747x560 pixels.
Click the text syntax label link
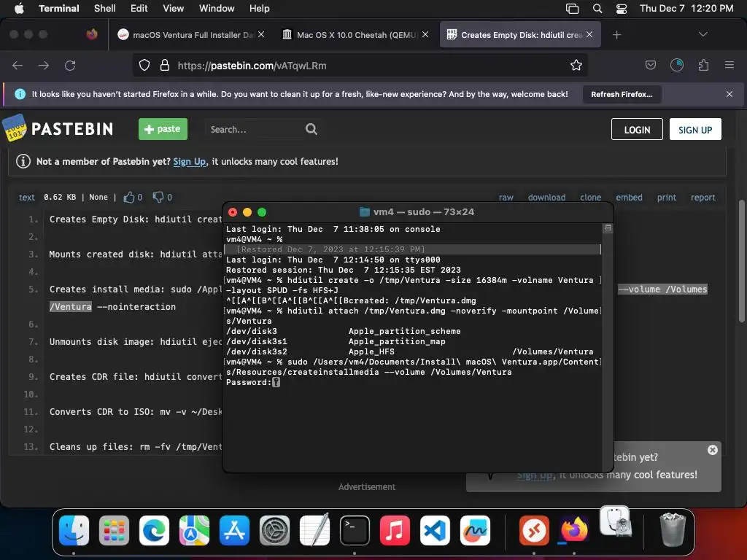tap(27, 197)
